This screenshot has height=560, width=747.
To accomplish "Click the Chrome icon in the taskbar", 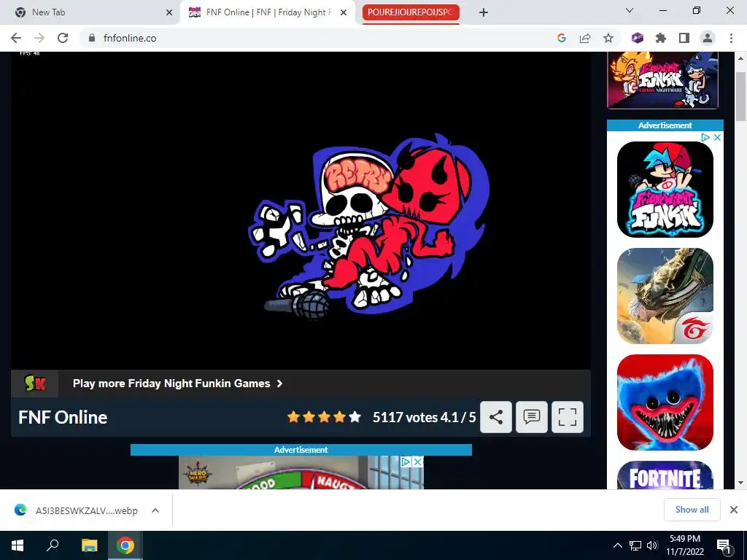I will 125,545.
